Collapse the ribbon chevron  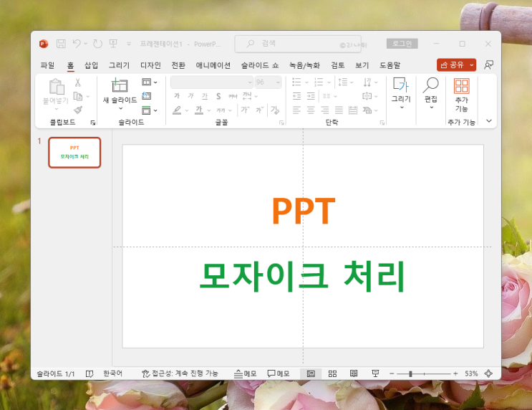pyautogui.click(x=489, y=121)
